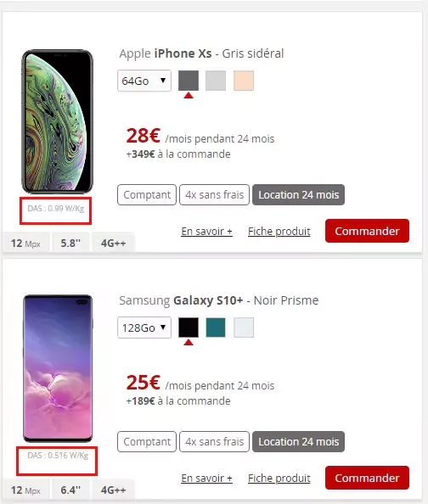Open Fiche produit link for iPhone Xs
Viewport: 428px width, 504px height.
pos(279,231)
